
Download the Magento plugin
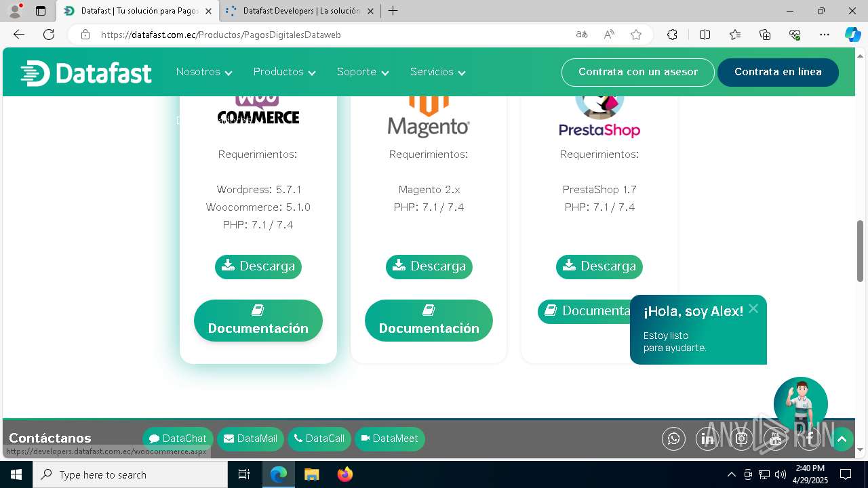point(429,266)
